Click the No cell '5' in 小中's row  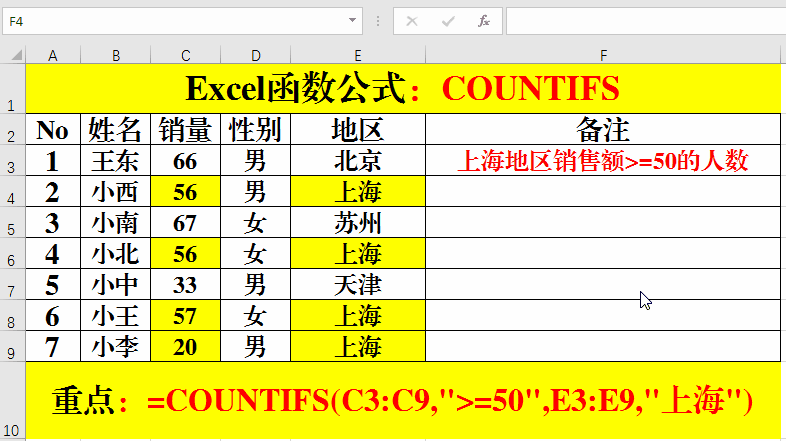click(x=53, y=285)
